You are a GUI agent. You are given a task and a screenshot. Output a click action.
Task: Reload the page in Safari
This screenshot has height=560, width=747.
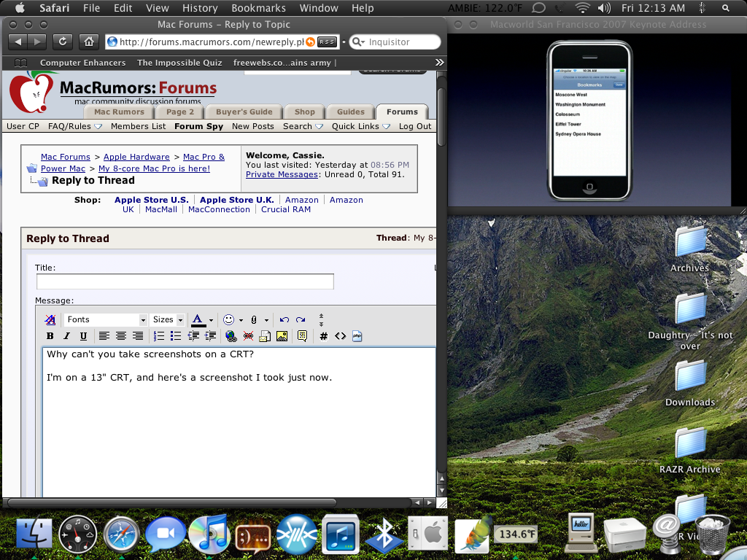pos(63,42)
